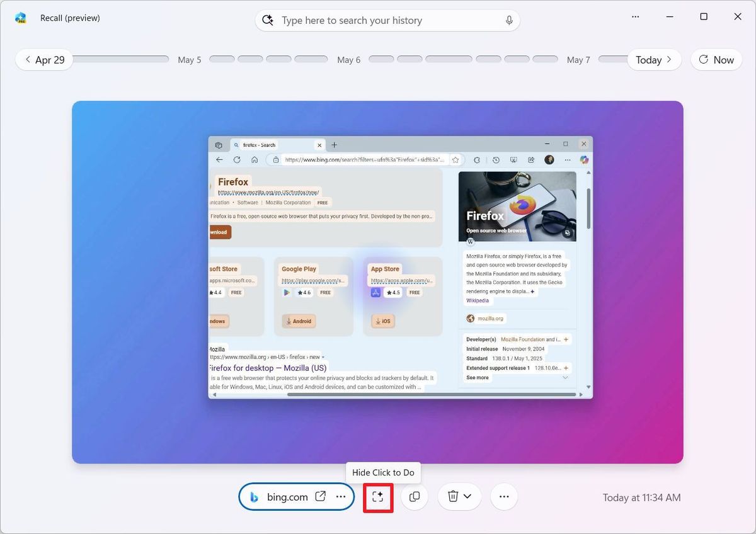Type in the search your history field
The image size is (756, 534).
[x=387, y=20]
